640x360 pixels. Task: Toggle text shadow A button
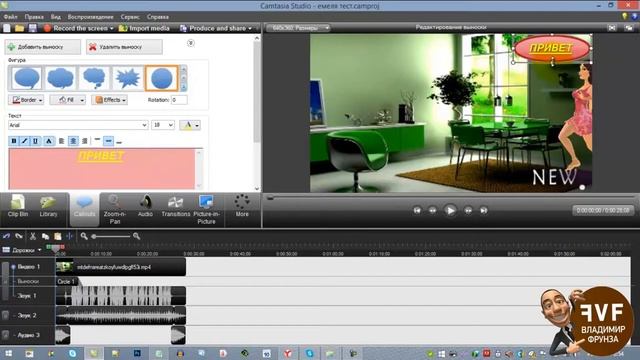[49, 141]
